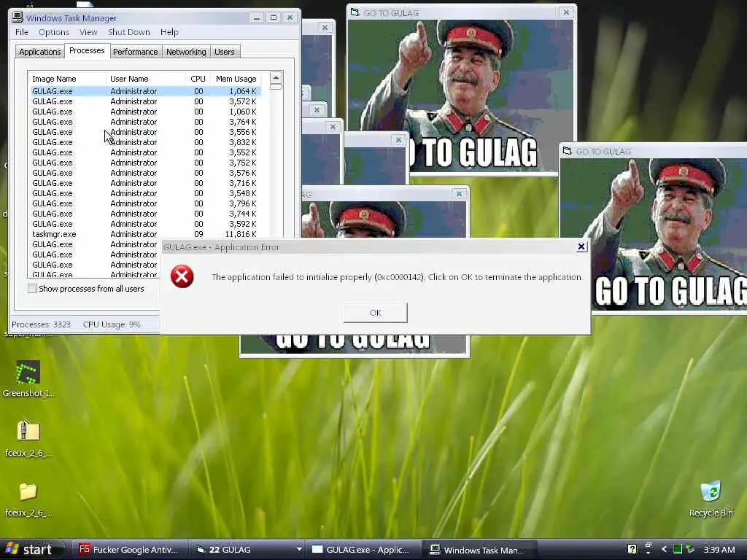Open the fceux zip archive desktop icon
This screenshot has width=747, height=560.
tap(28, 432)
